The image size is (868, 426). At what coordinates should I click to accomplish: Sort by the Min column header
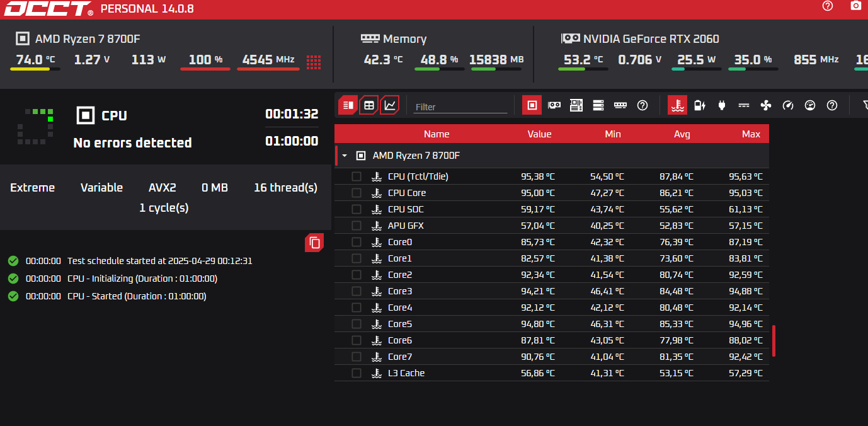[612, 134]
